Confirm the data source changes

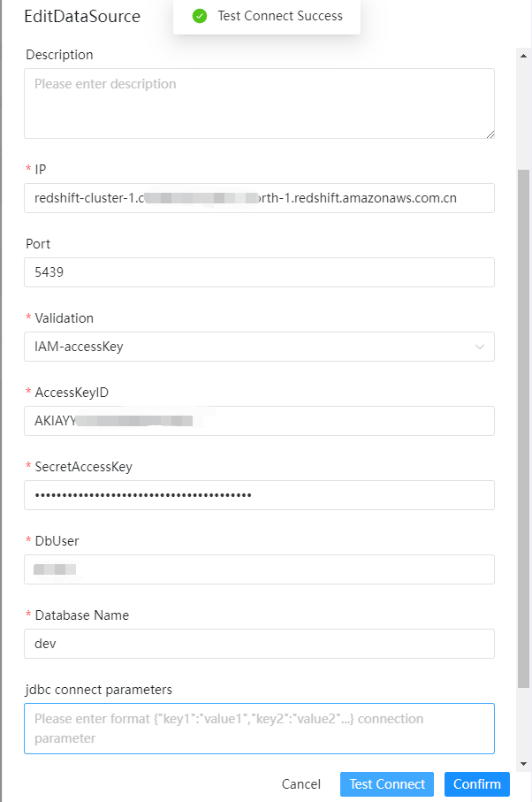[477, 784]
